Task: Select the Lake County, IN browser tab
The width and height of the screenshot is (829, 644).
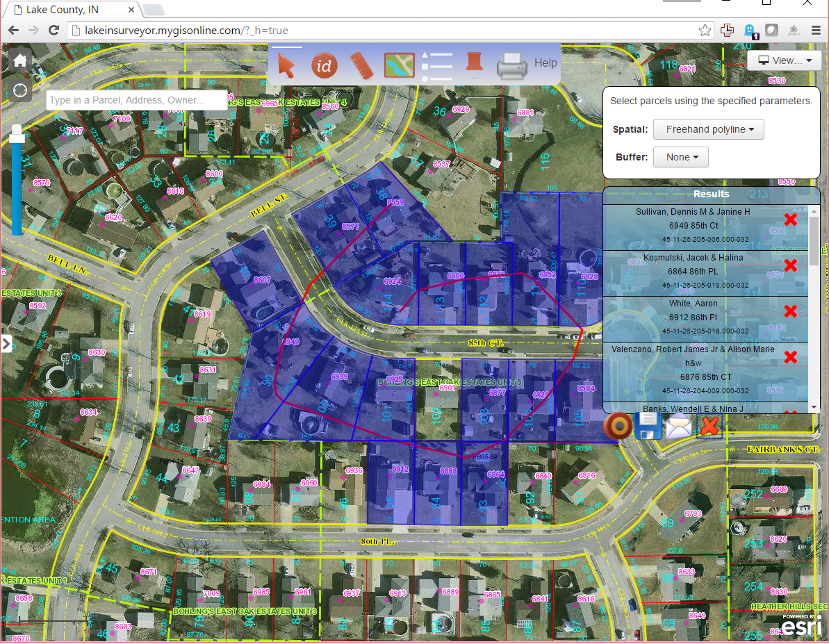Action: click(x=74, y=10)
